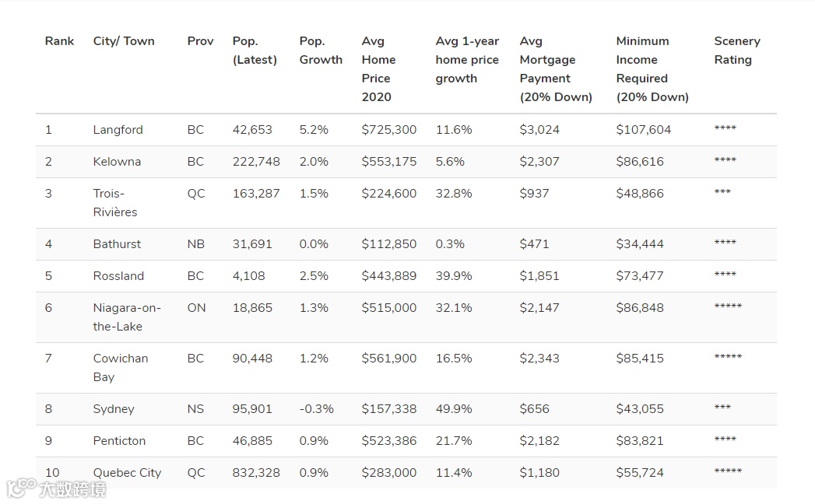
Task: Click the Rank column header
Action: tap(59, 41)
